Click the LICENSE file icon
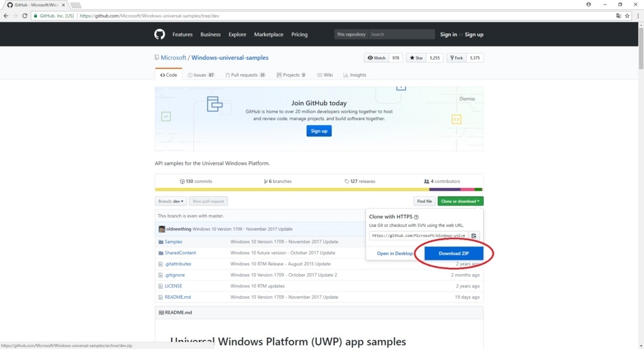The image size is (644, 349). (x=160, y=286)
